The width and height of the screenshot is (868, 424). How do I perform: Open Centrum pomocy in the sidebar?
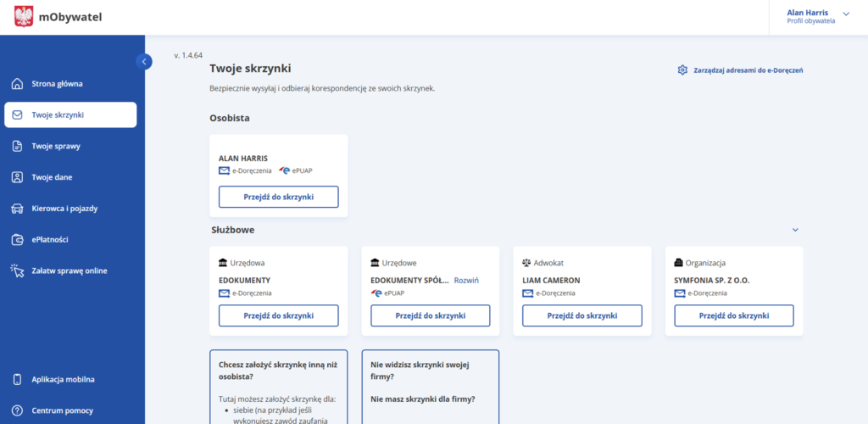click(x=70, y=410)
